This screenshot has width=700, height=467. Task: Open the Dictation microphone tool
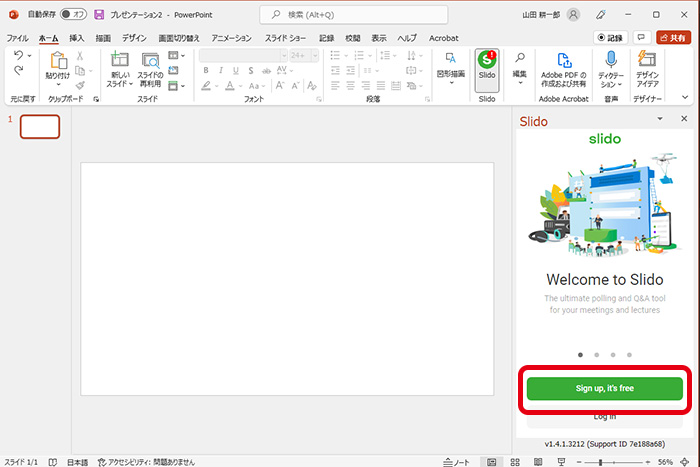click(x=611, y=69)
